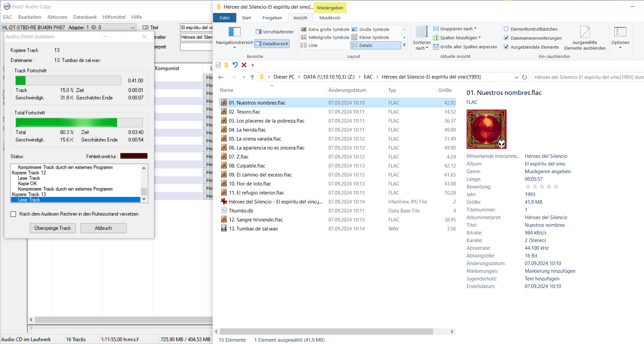Screen dimensions: 644x344
Task: Select Mittelgroße Symbole view icon
Action: pyautogui.click(x=304, y=37)
